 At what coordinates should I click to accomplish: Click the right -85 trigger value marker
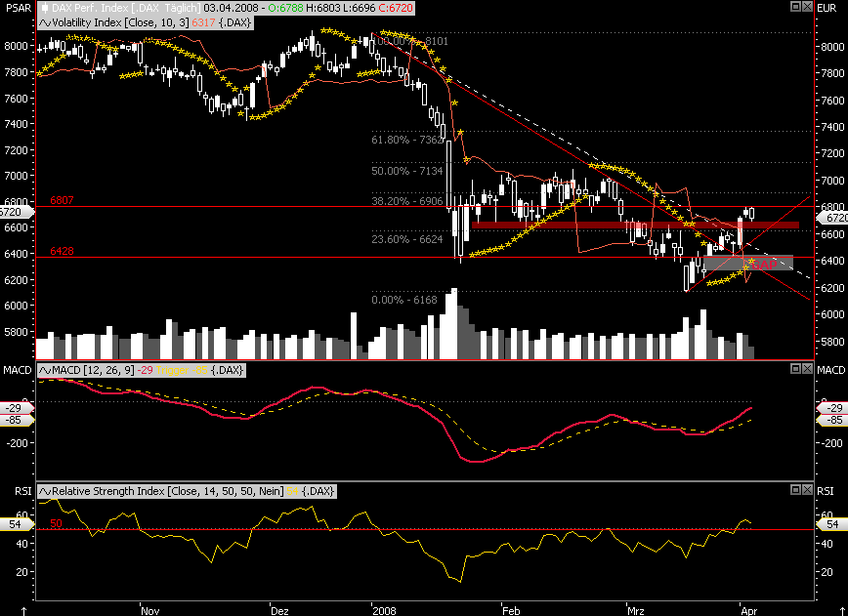point(831,420)
